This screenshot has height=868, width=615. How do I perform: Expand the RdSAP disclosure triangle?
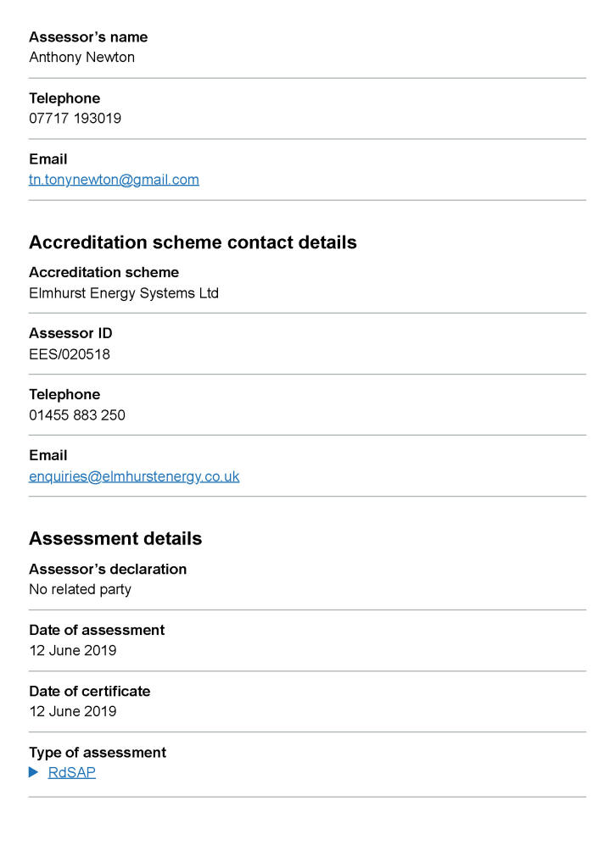point(34,772)
